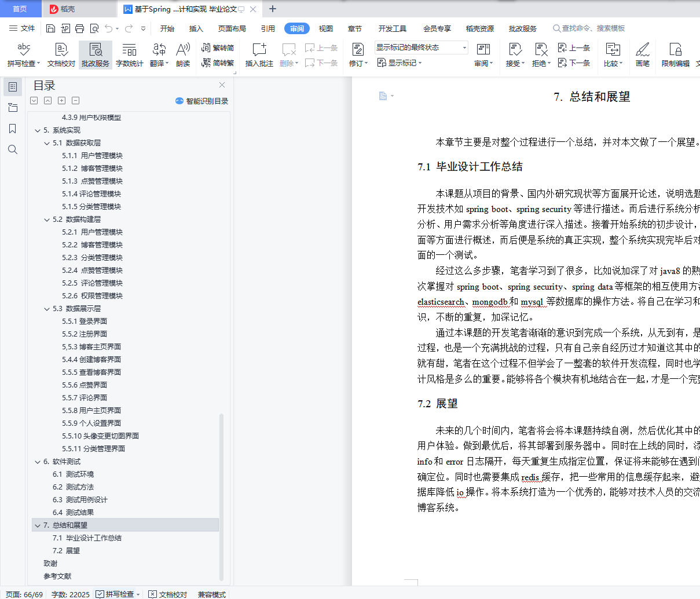Click the undo arrow icon

point(108,28)
